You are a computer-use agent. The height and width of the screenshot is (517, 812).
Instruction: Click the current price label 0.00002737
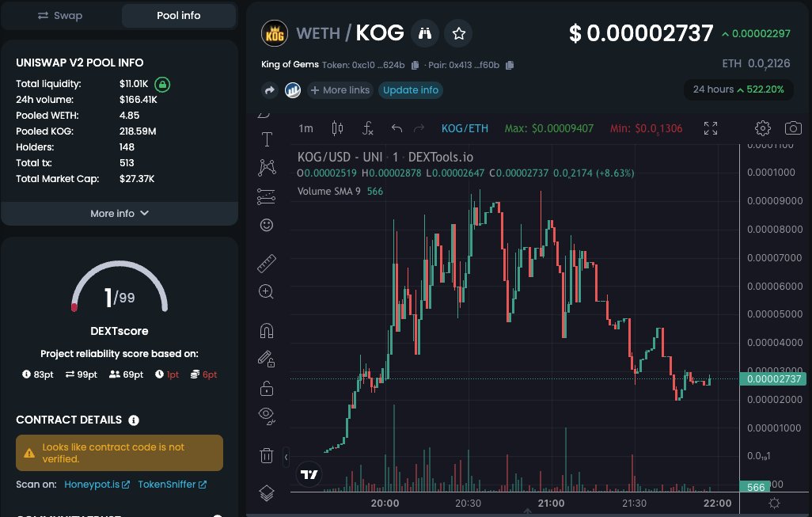(x=772, y=379)
